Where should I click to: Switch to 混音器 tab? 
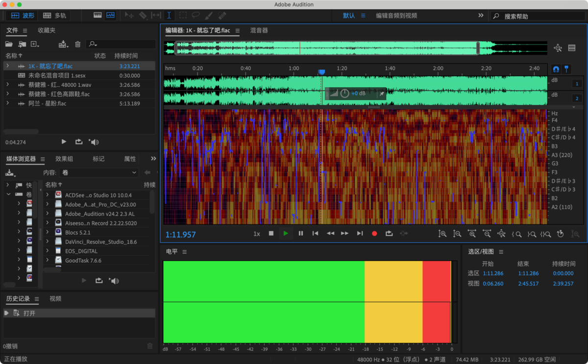(259, 30)
